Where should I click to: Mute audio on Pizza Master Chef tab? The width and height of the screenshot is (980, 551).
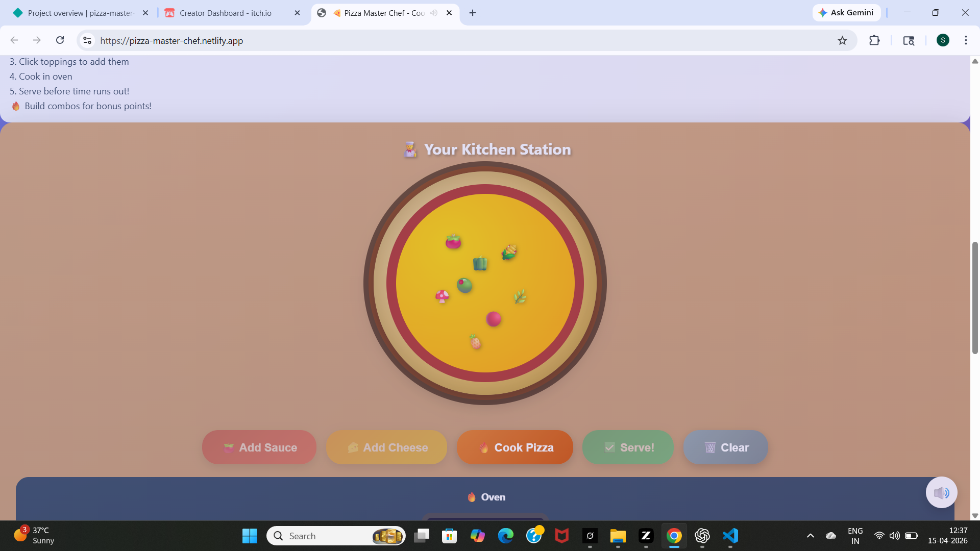tap(434, 13)
